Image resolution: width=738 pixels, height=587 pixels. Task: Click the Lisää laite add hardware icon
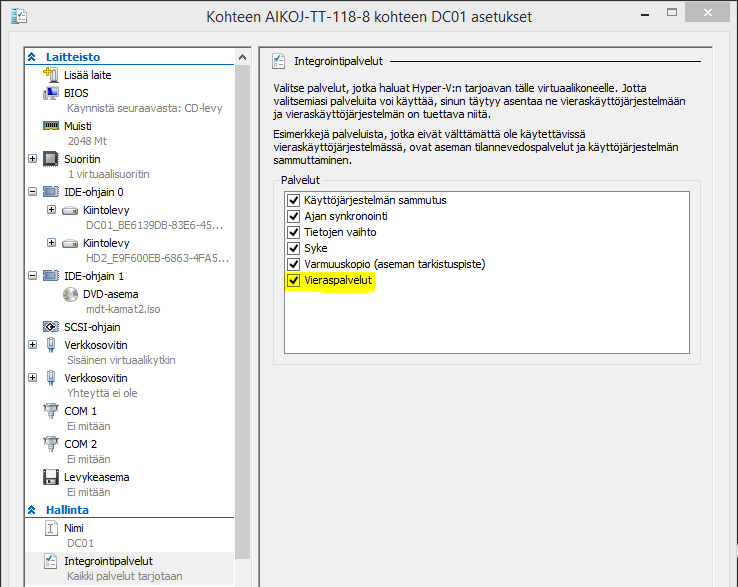click(x=50, y=75)
